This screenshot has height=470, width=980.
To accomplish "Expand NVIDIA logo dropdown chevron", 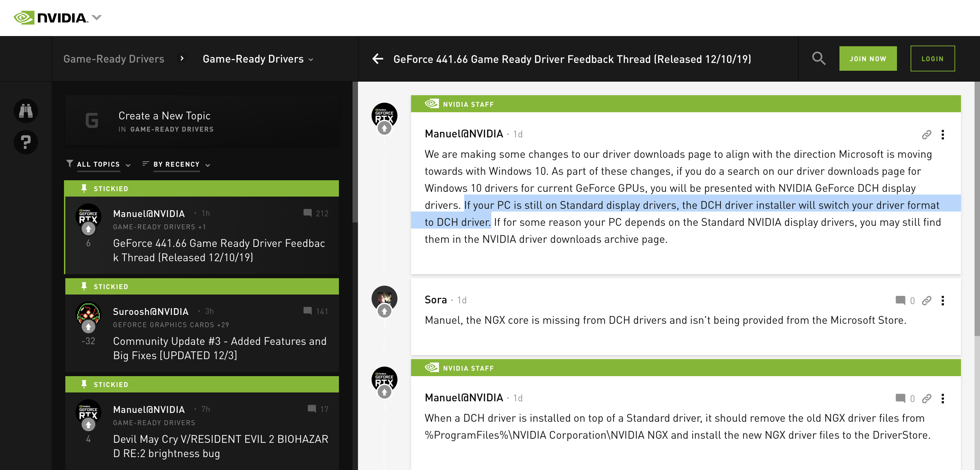I will pos(97,17).
